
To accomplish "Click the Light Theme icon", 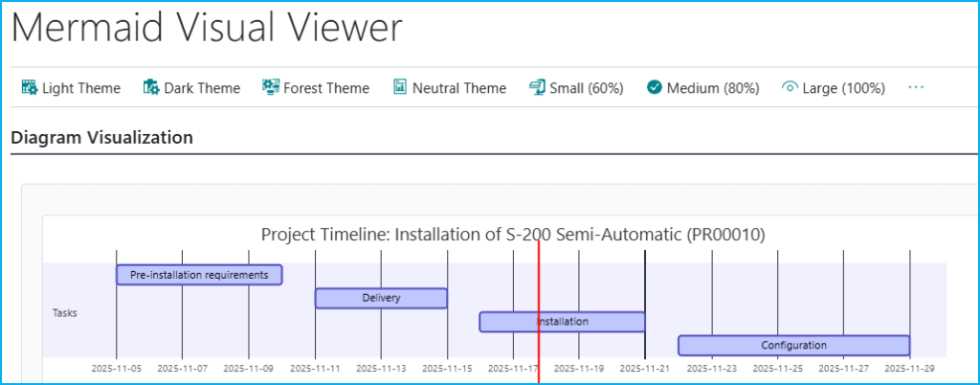I will point(29,88).
